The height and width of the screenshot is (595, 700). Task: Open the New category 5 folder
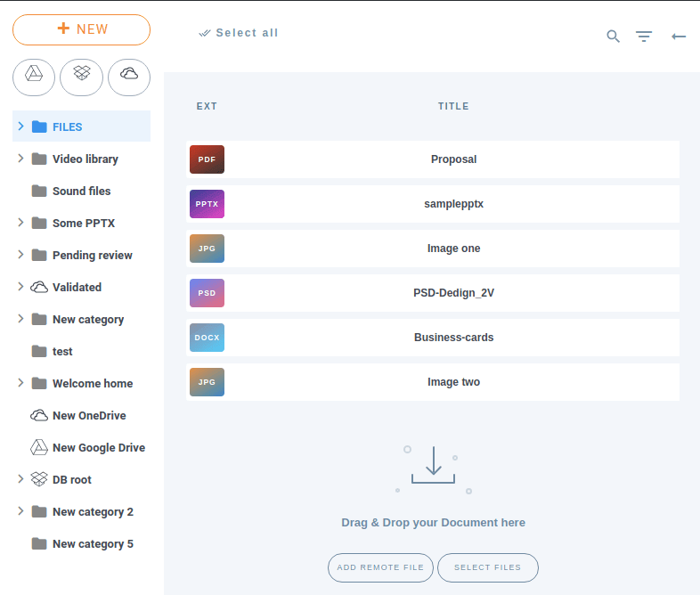(x=93, y=544)
